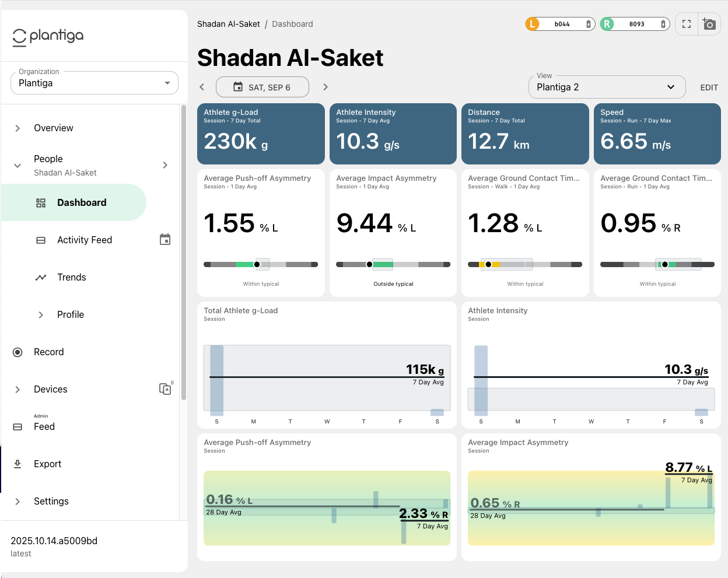
Task: Go to next day
Action: (325, 87)
